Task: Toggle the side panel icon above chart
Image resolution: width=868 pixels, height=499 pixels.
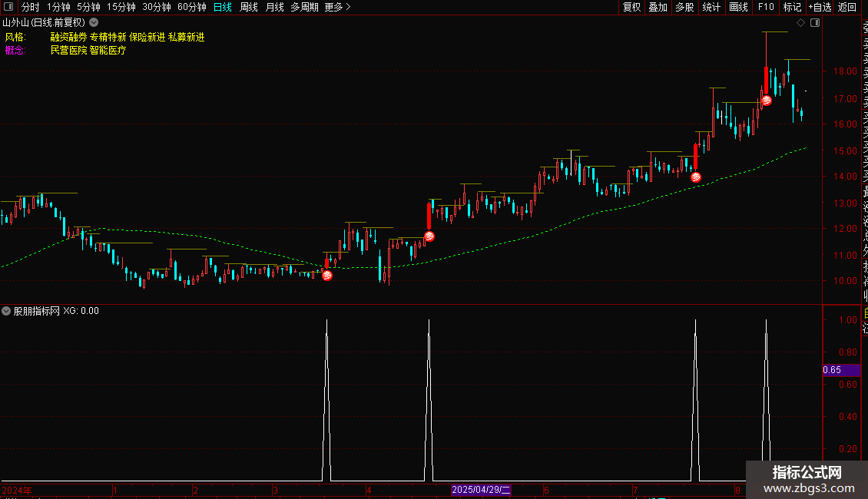Action: [815, 23]
